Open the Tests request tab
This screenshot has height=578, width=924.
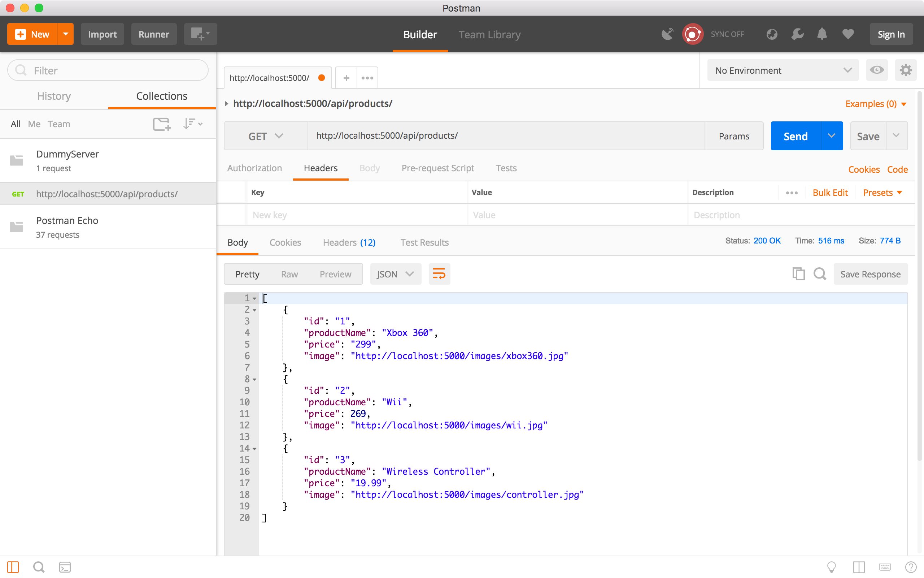[506, 168]
